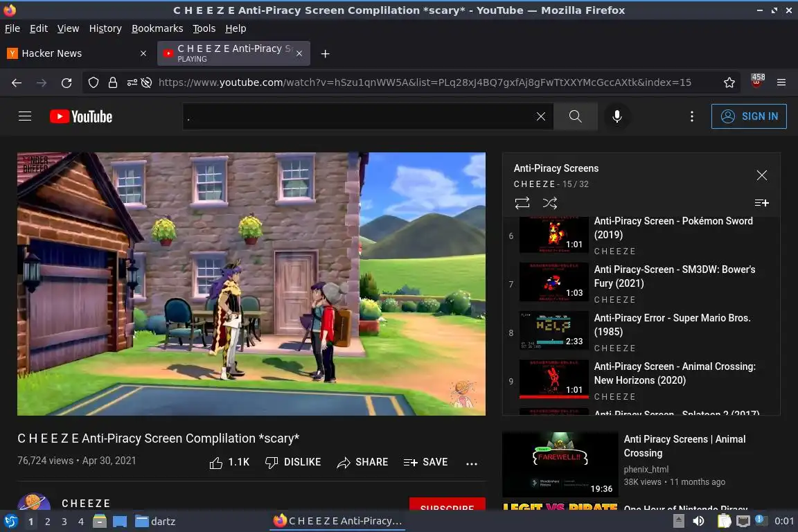
Task: Open the Edit menu
Action: pos(39,28)
